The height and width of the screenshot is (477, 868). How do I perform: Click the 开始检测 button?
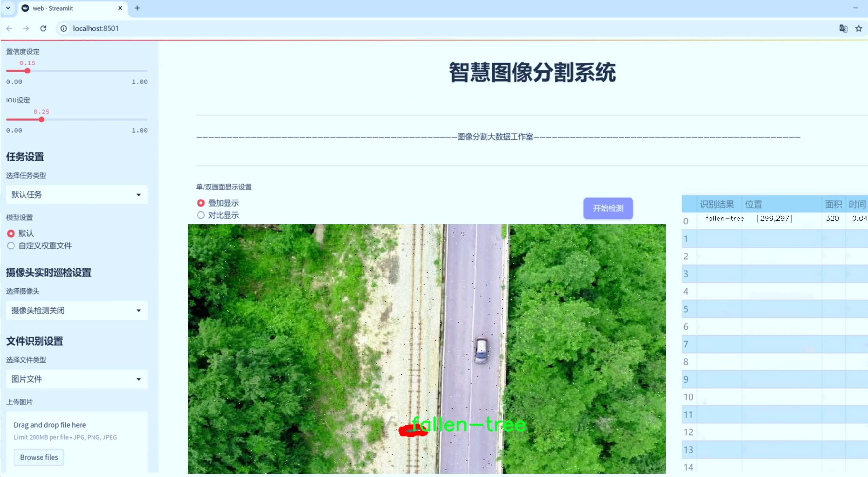(608, 208)
